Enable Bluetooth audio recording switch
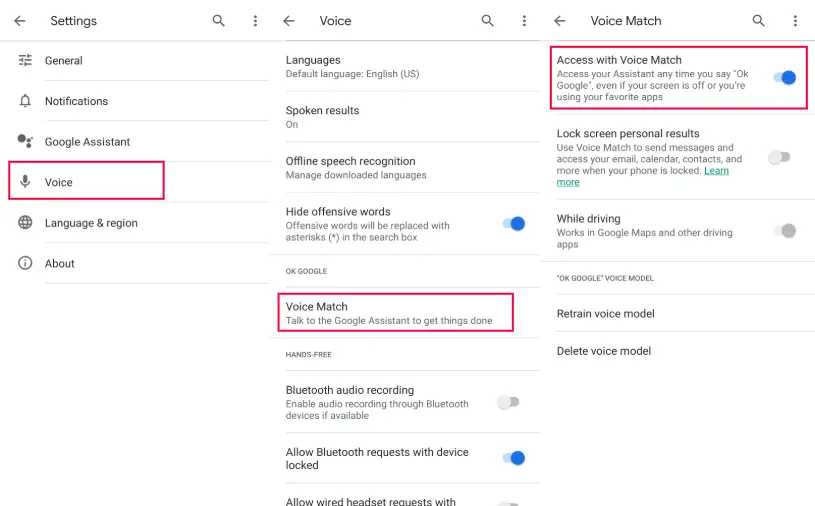Image resolution: width=815 pixels, height=506 pixels. pos(509,402)
